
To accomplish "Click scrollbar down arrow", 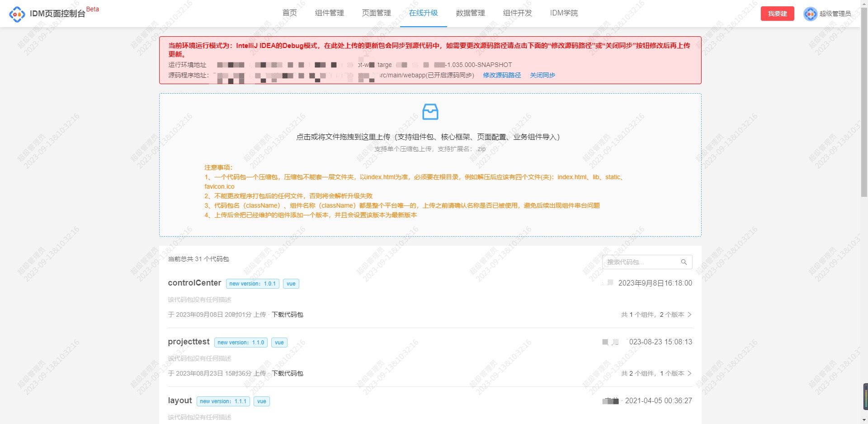I will [x=864, y=420].
